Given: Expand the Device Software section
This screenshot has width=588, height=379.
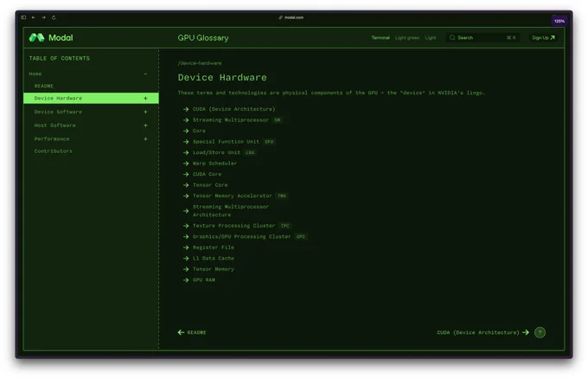Looking at the screenshot, I should click(145, 112).
